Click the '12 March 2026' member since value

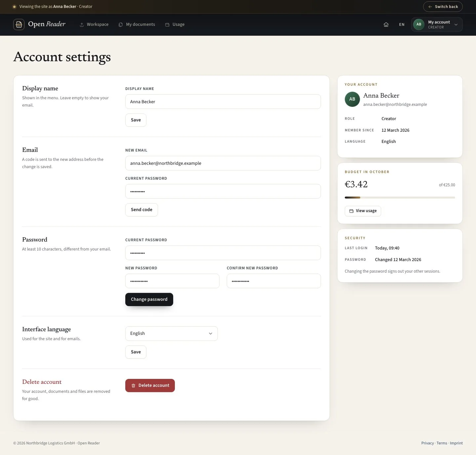point(395,130)
